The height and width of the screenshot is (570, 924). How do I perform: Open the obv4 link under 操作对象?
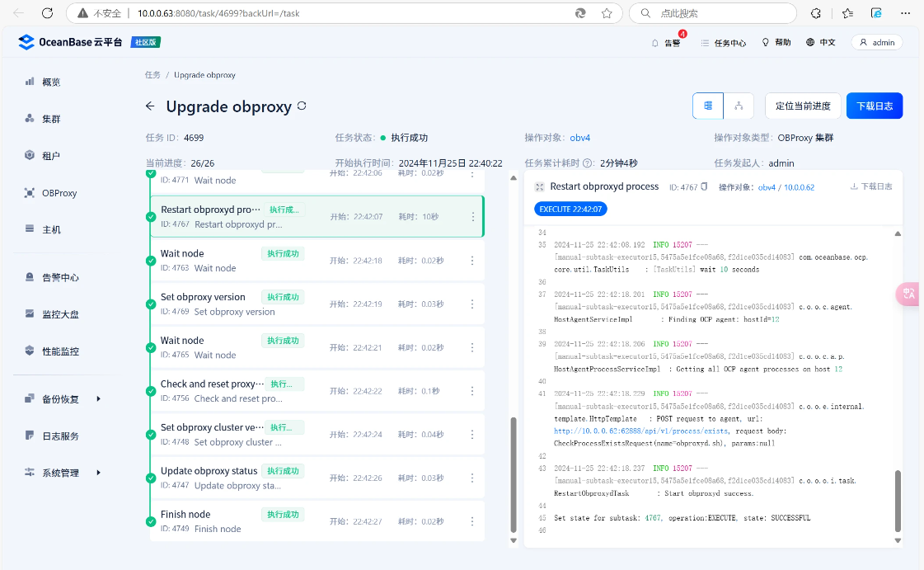tap(582, 138)
